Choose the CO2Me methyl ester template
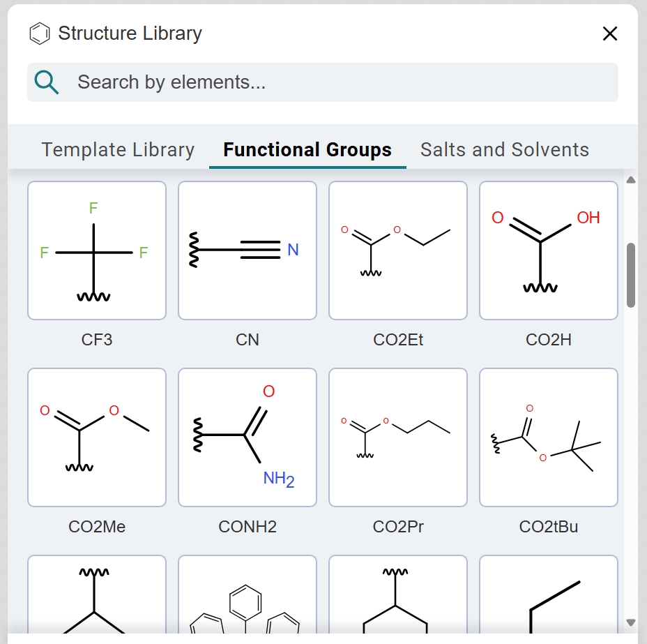Viewport: 647px width, 644px height. click(97, 437)
